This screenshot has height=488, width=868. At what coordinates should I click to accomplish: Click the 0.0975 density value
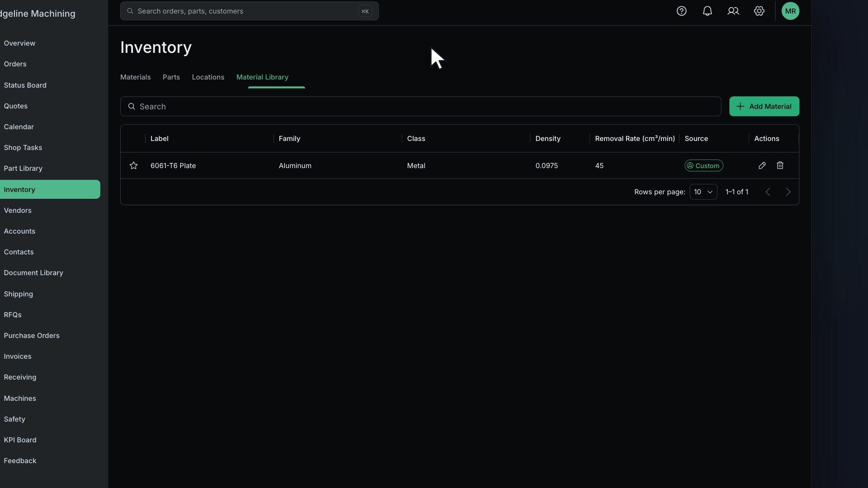point(547,166)
